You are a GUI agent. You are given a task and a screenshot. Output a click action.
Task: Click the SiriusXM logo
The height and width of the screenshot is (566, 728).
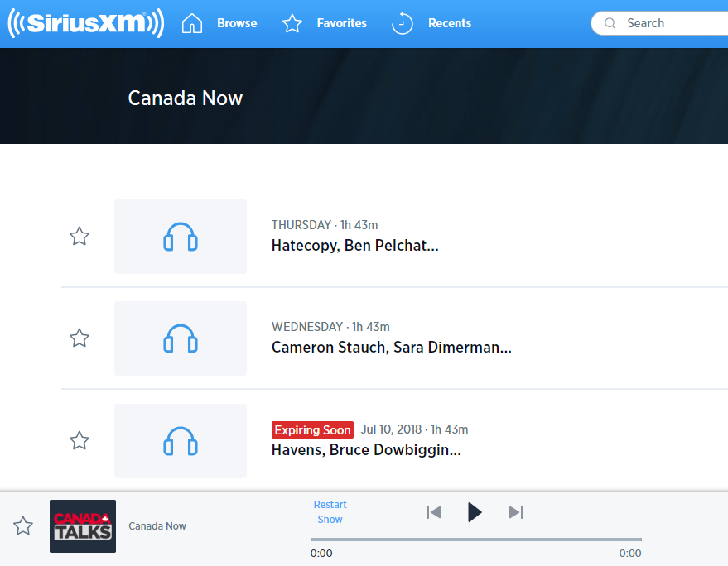(86, 22)
